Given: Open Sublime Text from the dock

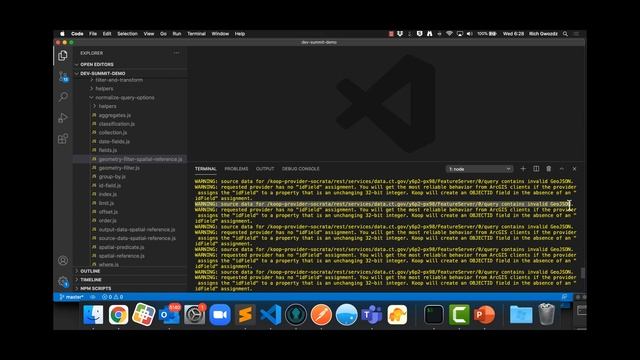Looking at the screenshot, I should click(245, 315).
